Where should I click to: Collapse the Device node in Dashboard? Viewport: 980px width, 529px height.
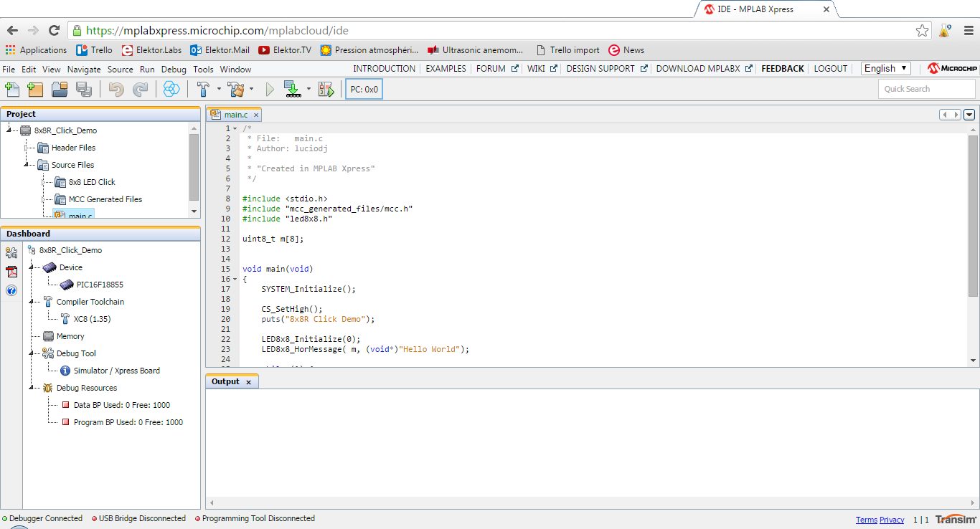(x=32, y=267)
